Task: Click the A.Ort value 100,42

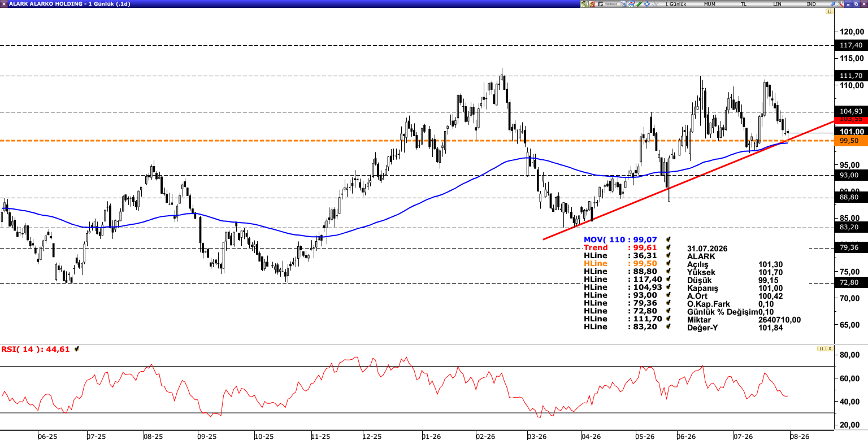Action: pos(770,296)
